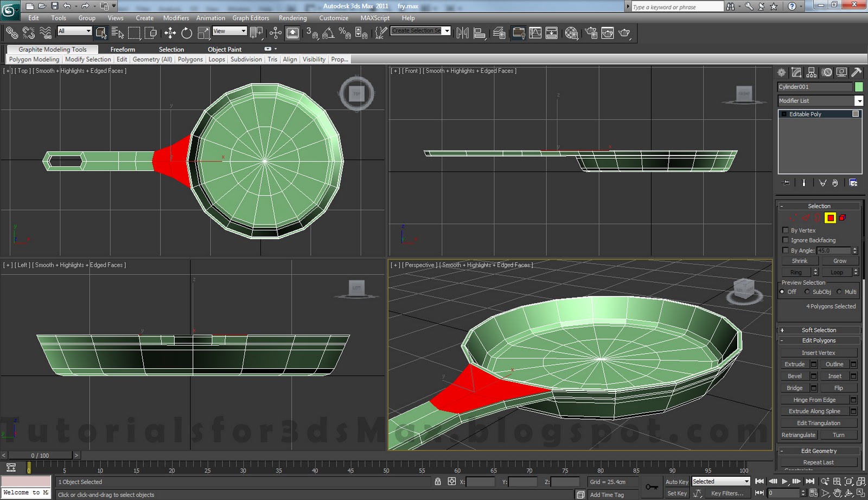Click the object color swatch next to Cylinder001
Image resolution: width=868 pixels, height=500 pixels.
[x=859, y=86]
